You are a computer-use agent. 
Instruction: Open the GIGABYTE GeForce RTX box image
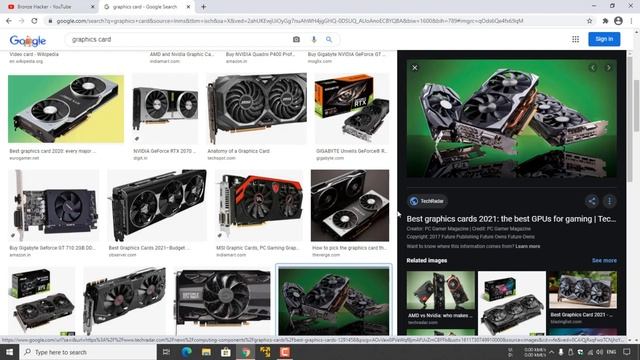(352, 109)
